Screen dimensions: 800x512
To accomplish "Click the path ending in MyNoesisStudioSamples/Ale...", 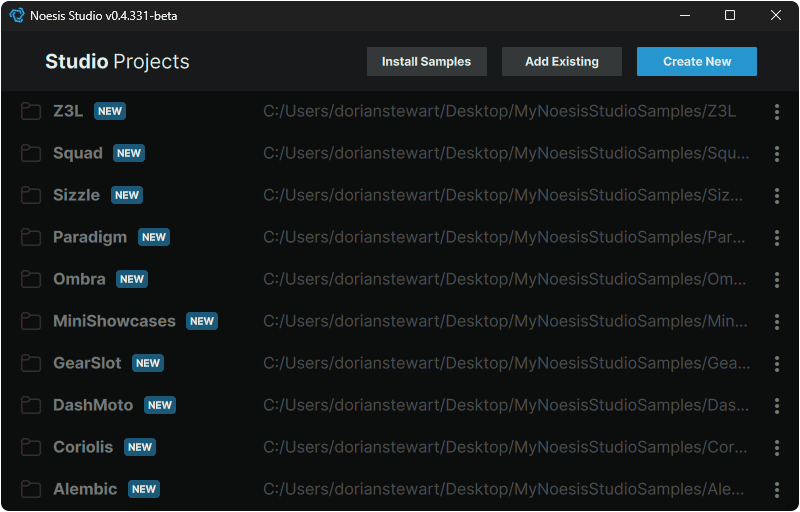I will coord(504,489).
